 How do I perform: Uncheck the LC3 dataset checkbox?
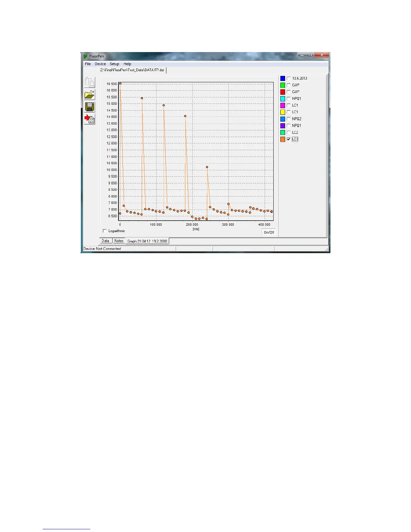point(288,139)
